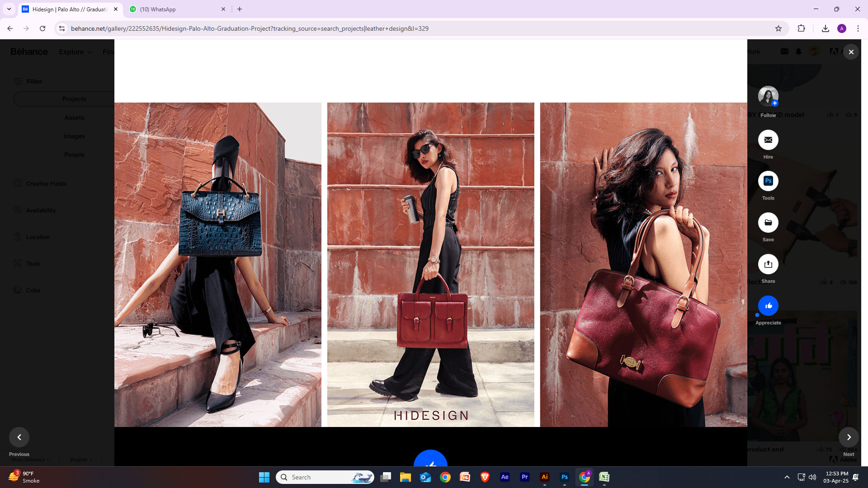868x488 pixels.
Task: Open the Chrome three-dot menu
Action: pyautogui.click(x=858, y=28)
